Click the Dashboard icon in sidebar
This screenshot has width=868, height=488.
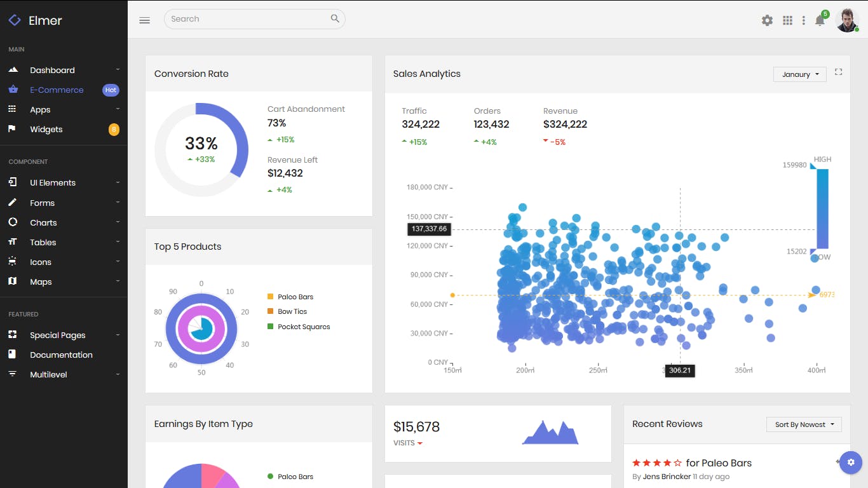[x=13, y=69]
